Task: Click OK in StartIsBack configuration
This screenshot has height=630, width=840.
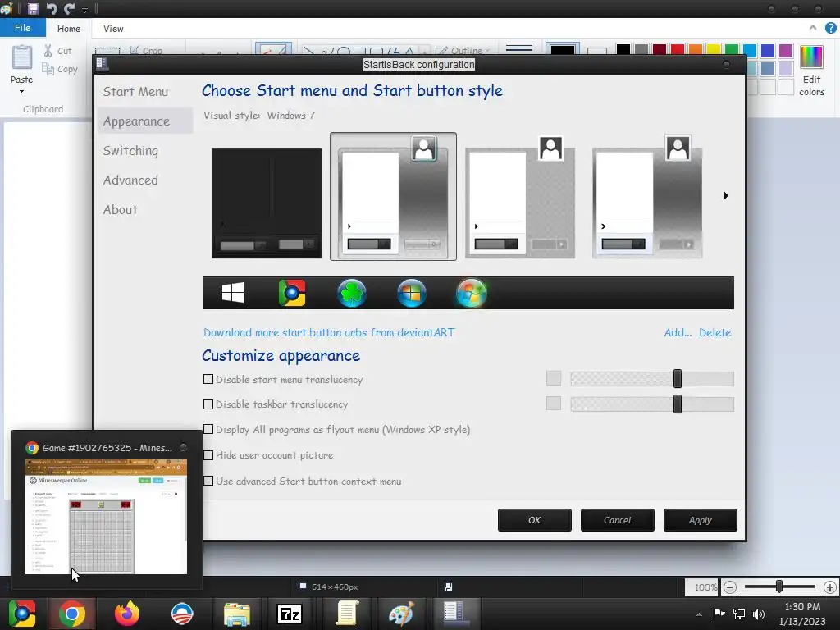Action: pyautogui.click(x=535, y=520)
